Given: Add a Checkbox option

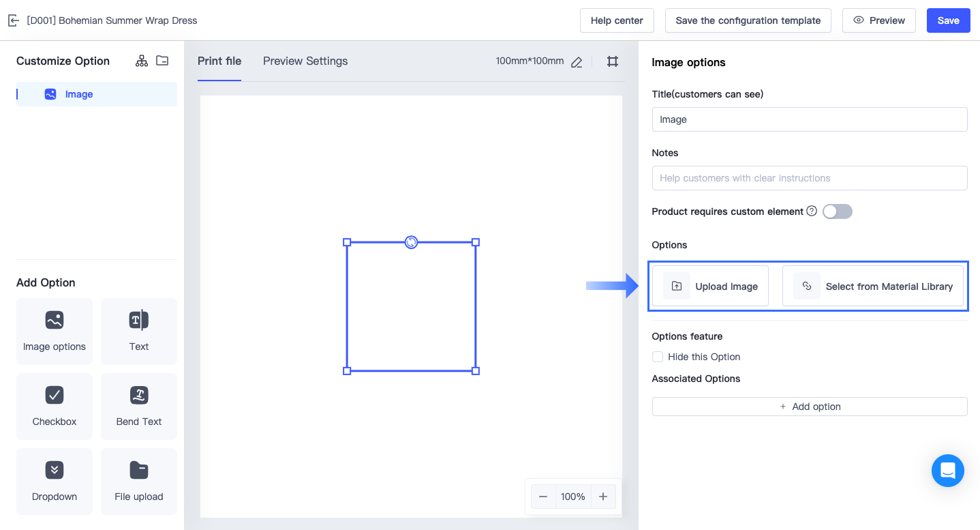Looking at the screenshot, I should tap(54, 407).
